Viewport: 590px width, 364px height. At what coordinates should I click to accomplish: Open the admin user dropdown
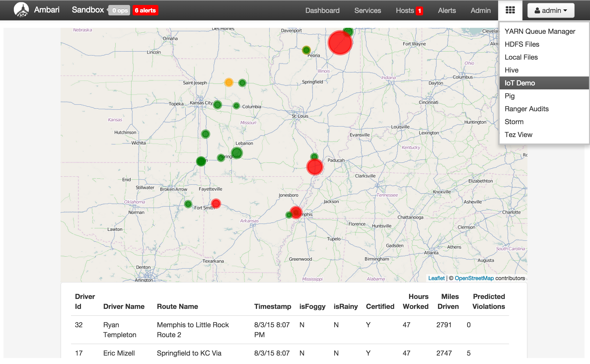point(551,10)
